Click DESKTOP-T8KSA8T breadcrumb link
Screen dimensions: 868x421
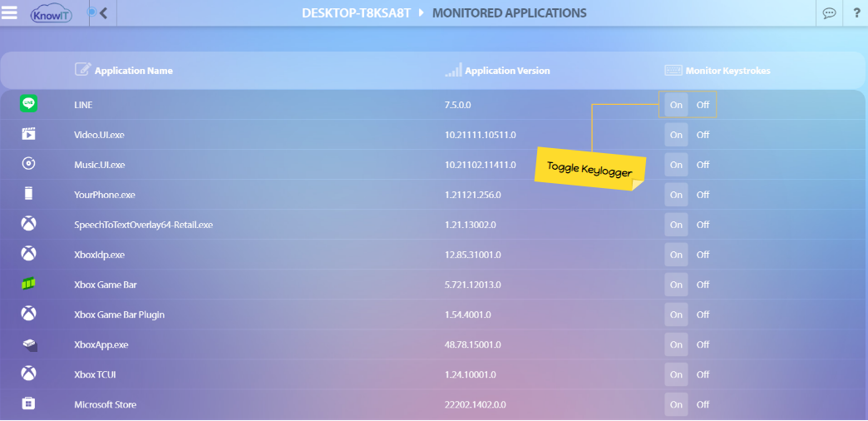tap(357, 12)
